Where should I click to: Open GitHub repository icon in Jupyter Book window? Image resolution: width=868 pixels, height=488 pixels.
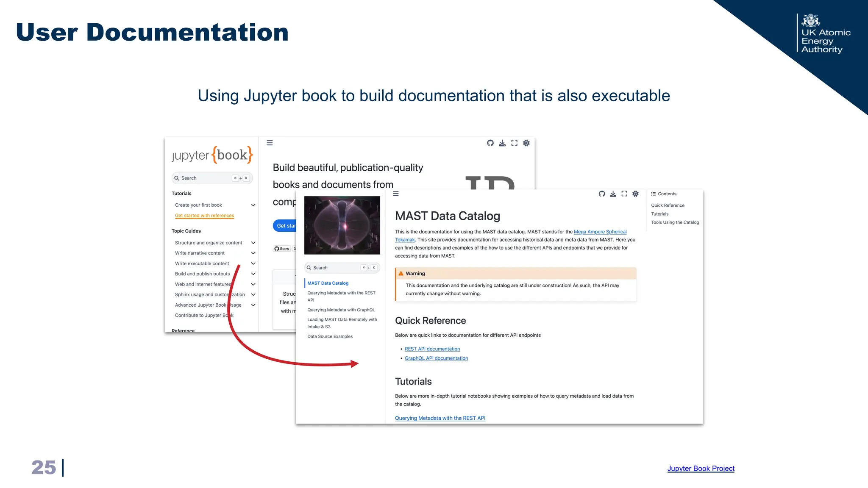[x=490, y=143]
